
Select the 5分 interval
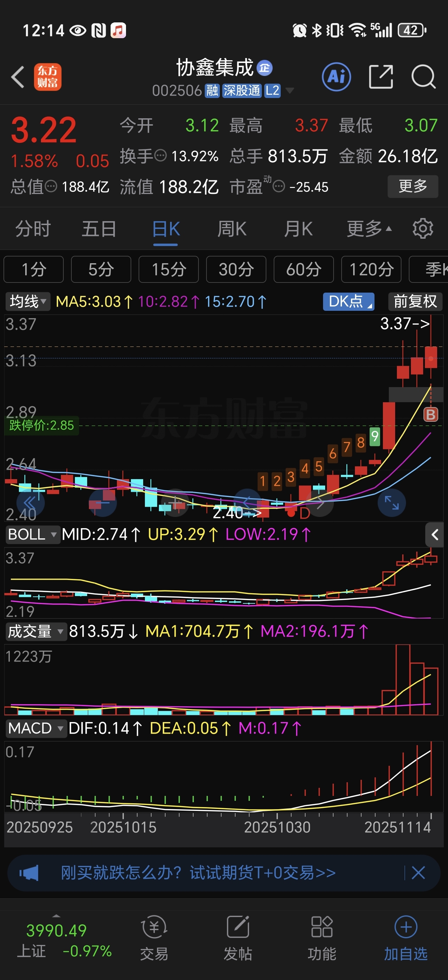101,269
